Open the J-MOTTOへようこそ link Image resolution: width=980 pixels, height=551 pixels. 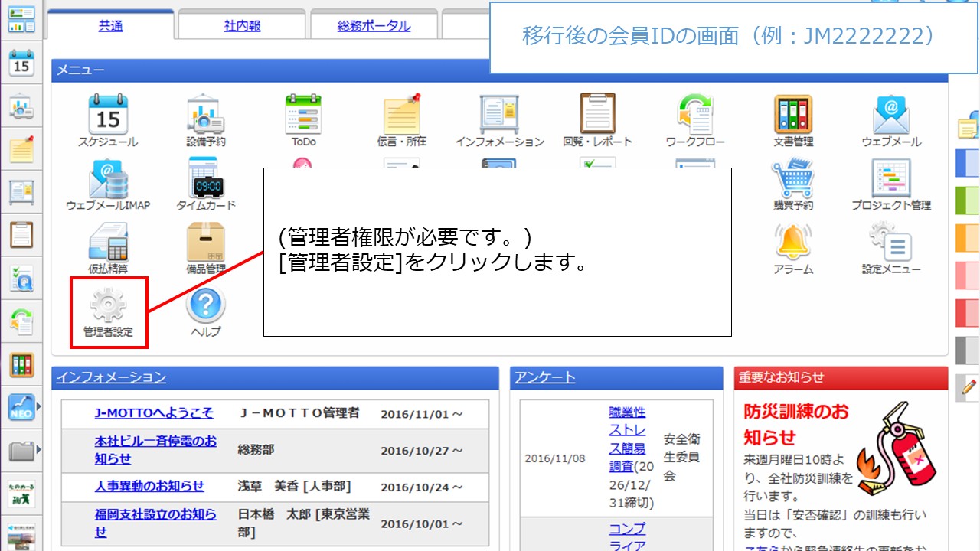click(x=154, y=413)
